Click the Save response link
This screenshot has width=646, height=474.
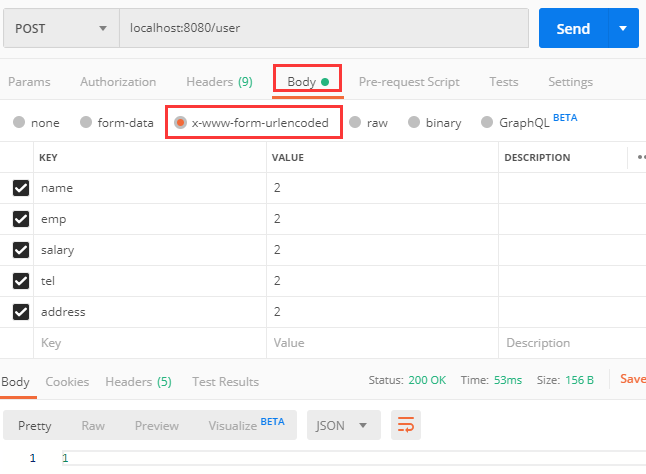click(x=633, y=378)
